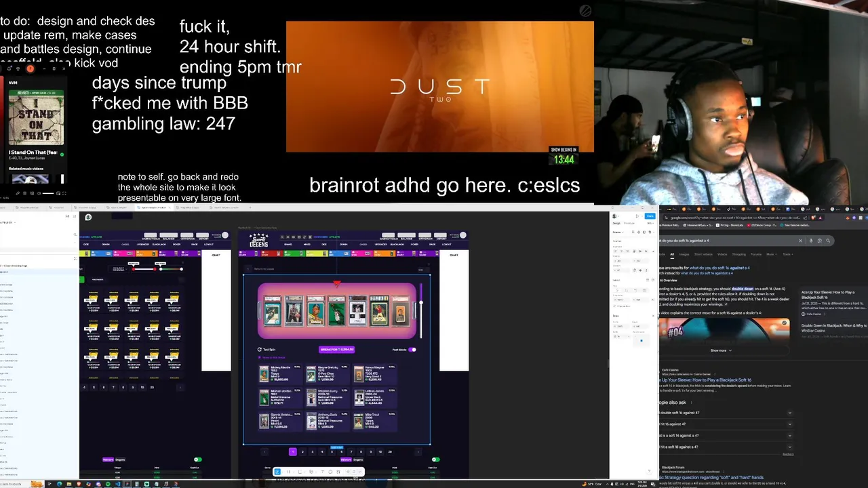Open 'Pricing - ElevenLabs' bookmark
Image resolution: width=868 pixels, height=488 pixels.
(x=730, y=225)
